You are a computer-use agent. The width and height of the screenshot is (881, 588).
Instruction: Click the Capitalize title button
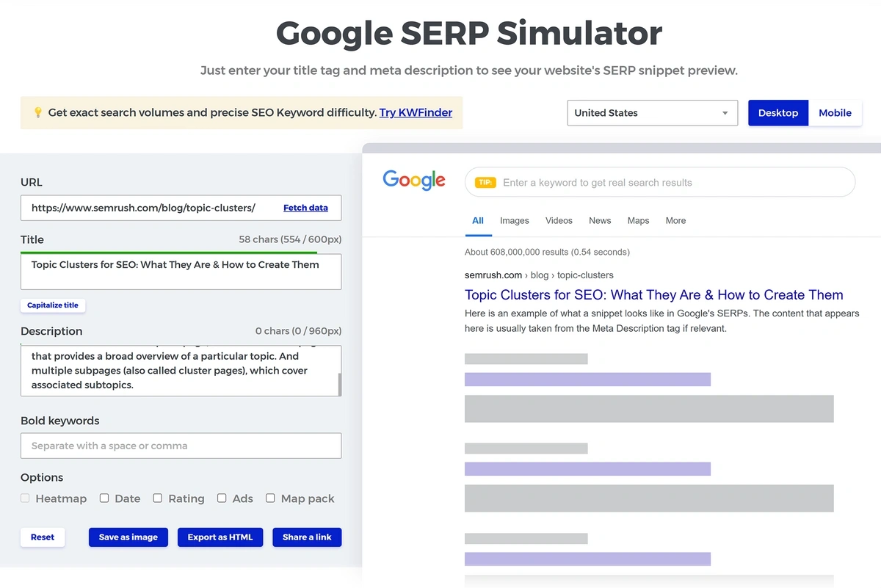click(x=53, y=305)
